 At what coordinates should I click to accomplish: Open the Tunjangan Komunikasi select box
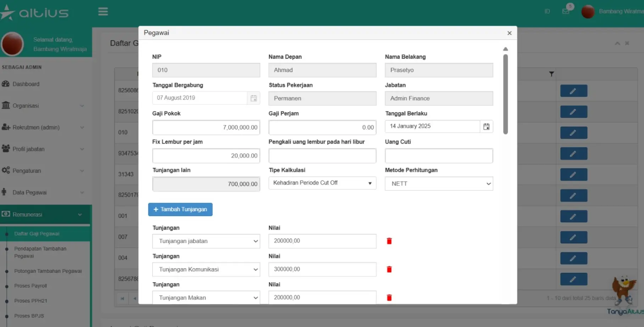[206, 269]
